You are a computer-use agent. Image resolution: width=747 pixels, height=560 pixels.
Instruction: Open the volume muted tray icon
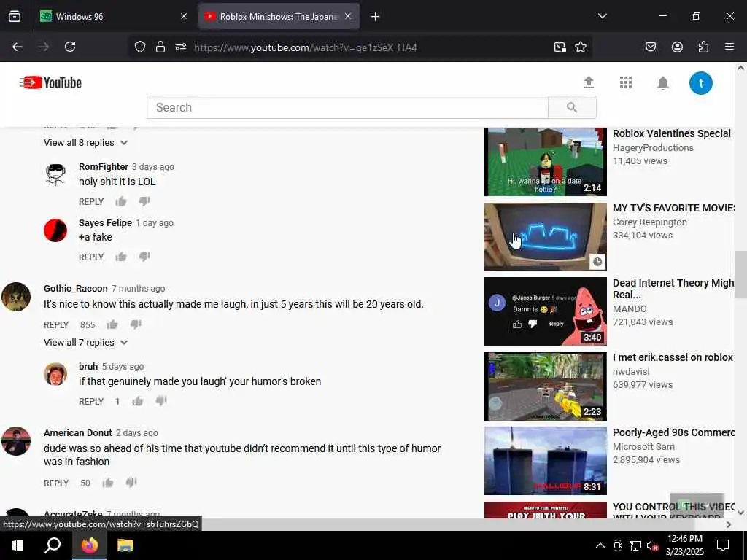[652, 545]
